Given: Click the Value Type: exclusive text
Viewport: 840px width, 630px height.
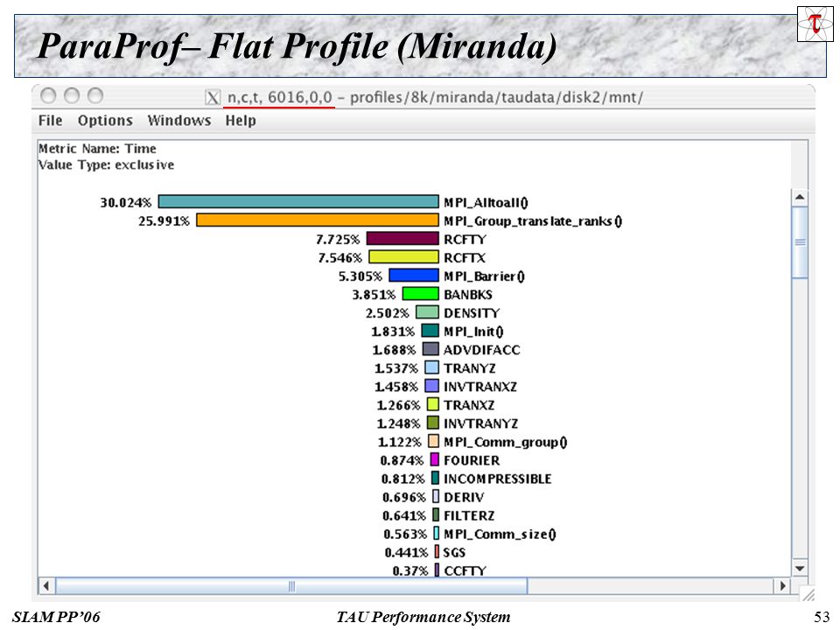Looking at the screenshot, I should pos(106,164).
